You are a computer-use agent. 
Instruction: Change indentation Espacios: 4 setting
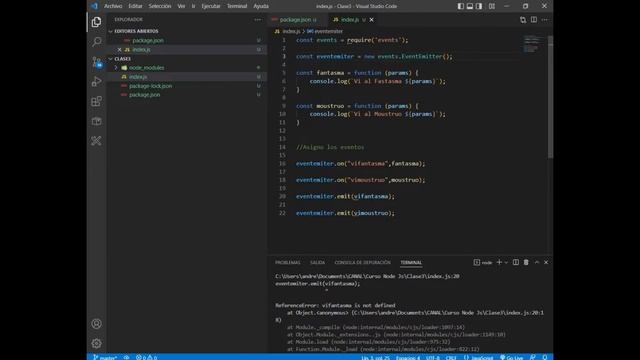407,358
